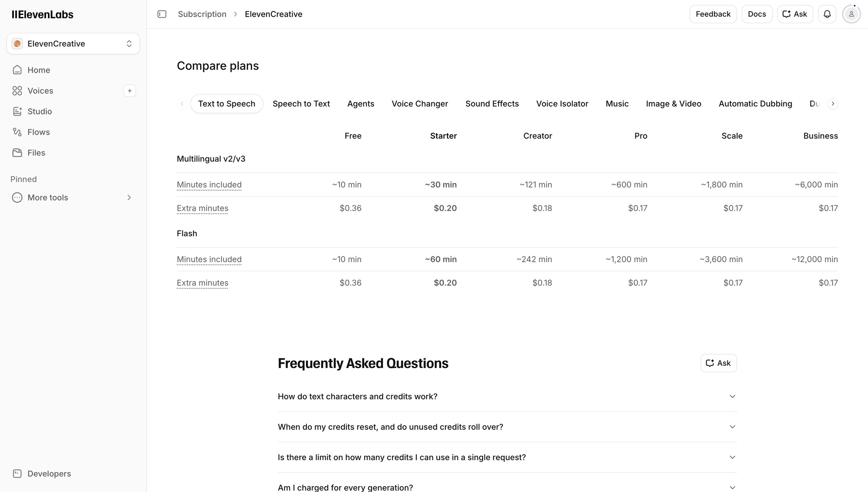Expand 'How do text characters and credits work?'
868x492 pixels.
click(507, 396)
